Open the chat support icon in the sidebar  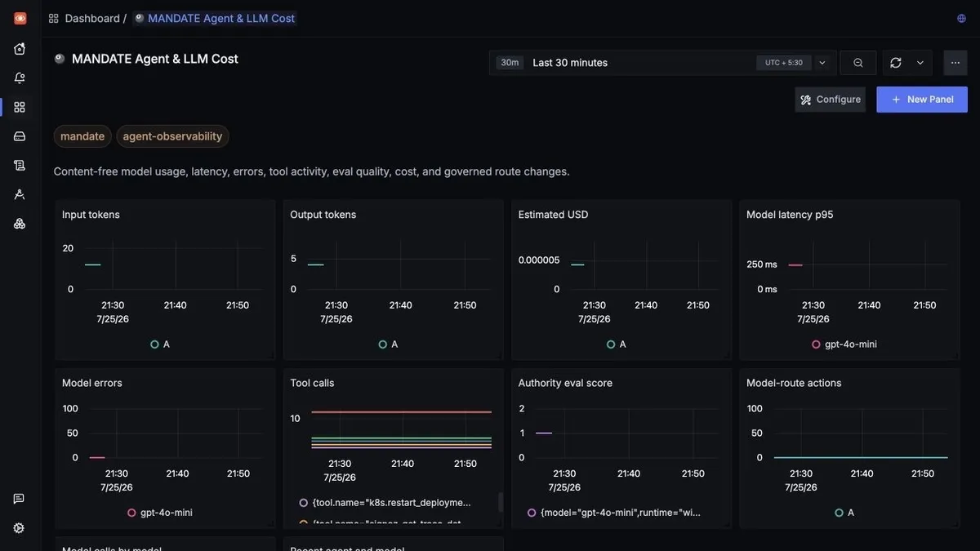[19, 499]
